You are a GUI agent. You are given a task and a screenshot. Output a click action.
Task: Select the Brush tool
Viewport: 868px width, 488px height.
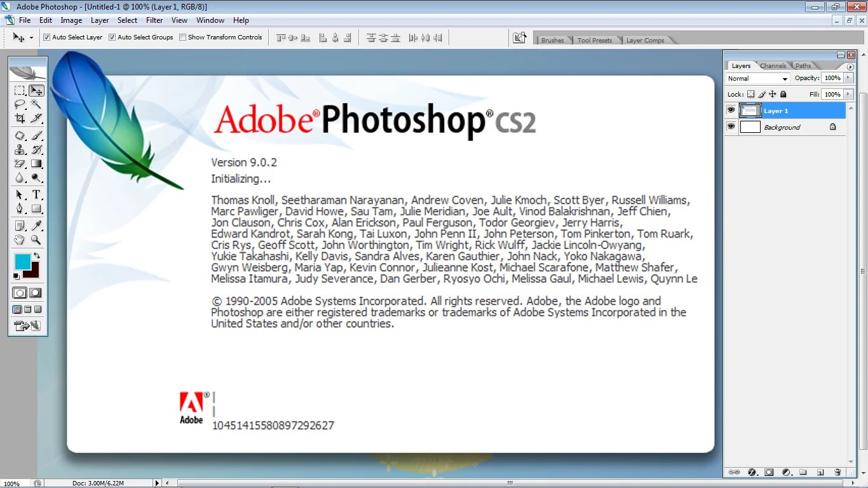(x=36, y=136)
